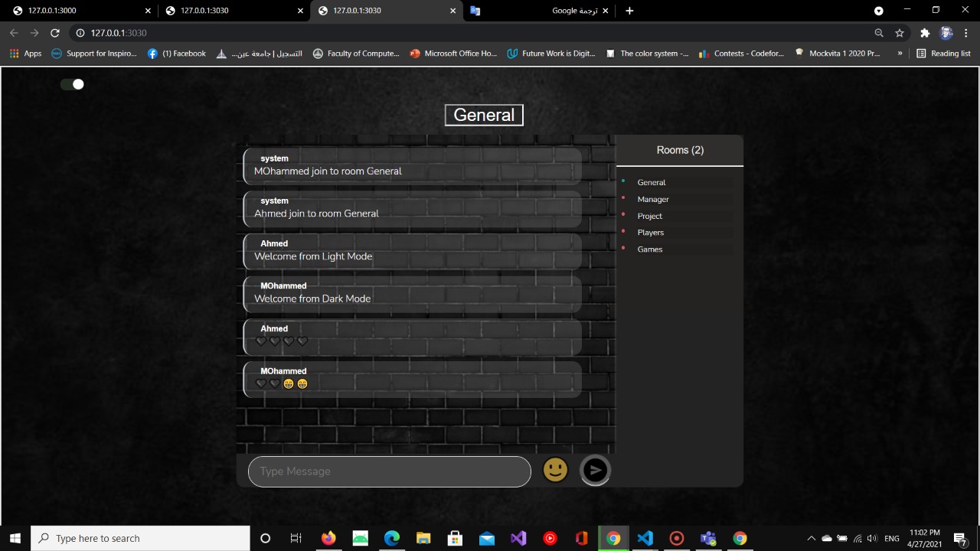980x551 pixels.
Task: Open the page zoom magnifier icon
Action: click(x=879, y=33)
